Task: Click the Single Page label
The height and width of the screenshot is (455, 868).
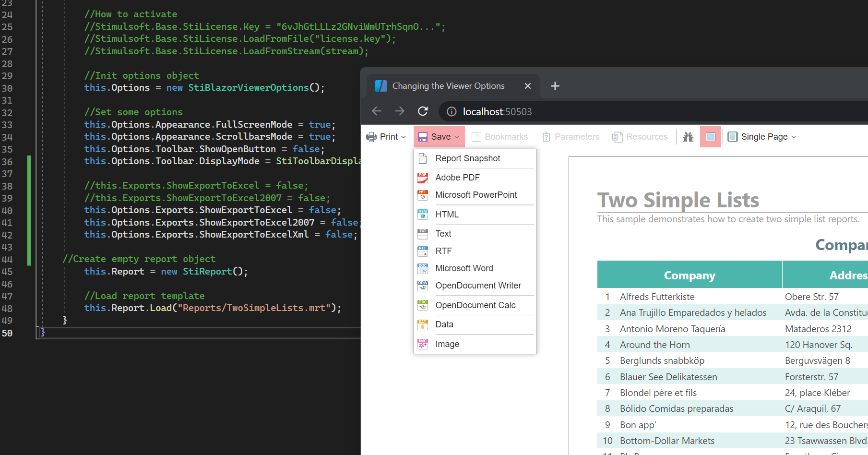Action: (764, 137)
